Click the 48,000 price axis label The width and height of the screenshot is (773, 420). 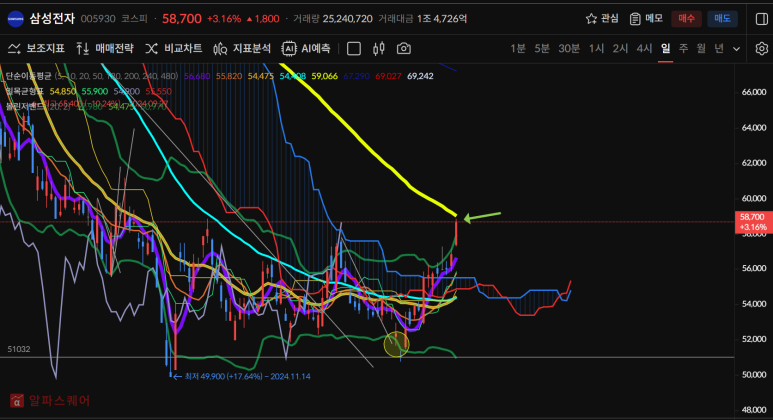754,410
